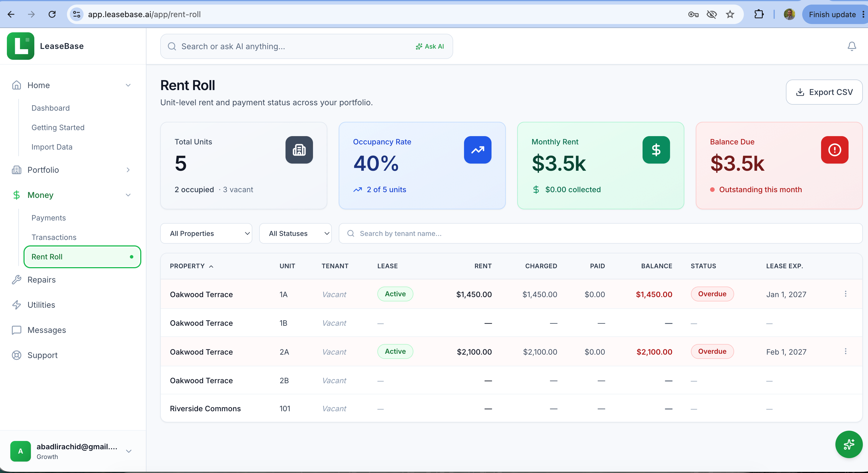Click the Active lease badge for 2A
This screenshot has height=473, width=868.
[395, 351]
